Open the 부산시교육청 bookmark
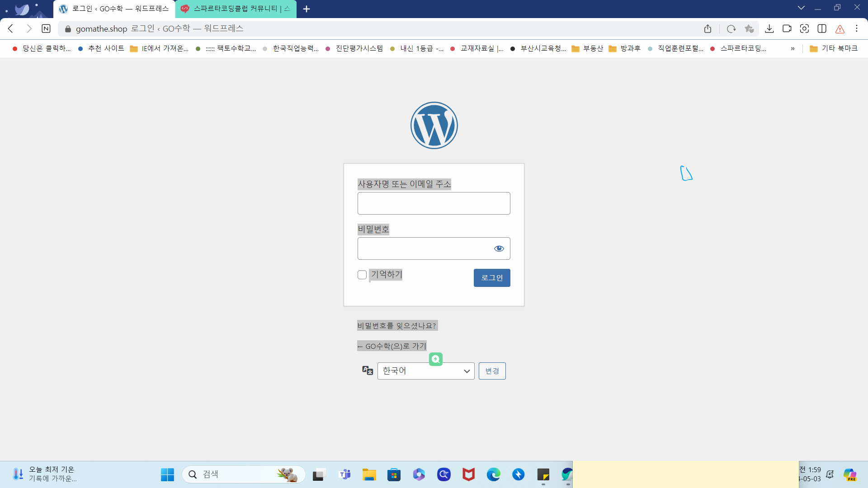 538,49
